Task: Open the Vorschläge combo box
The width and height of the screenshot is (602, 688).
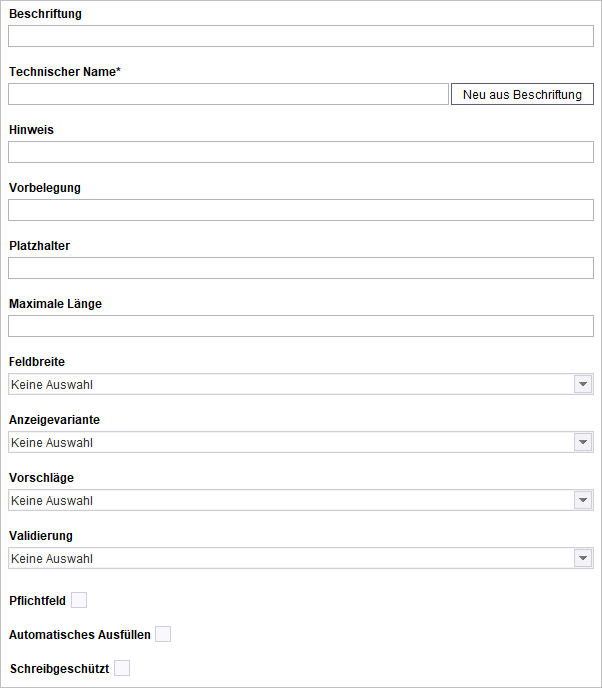Action: (x=301, y=500)
